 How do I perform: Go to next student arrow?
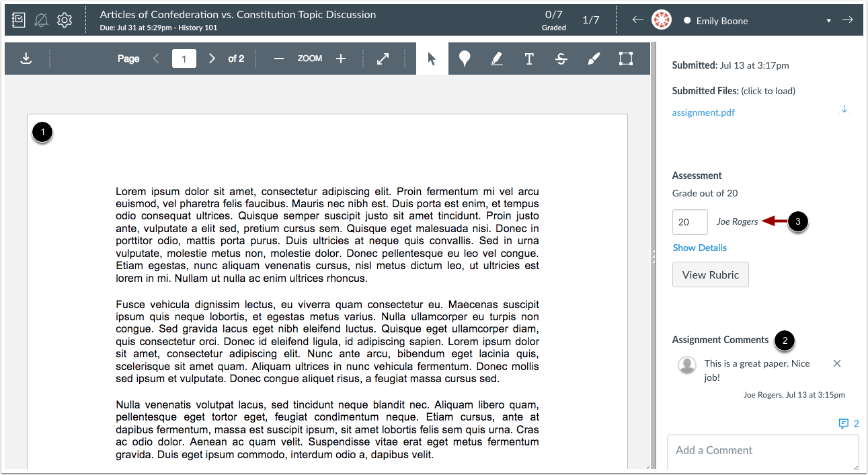(847, 20)
